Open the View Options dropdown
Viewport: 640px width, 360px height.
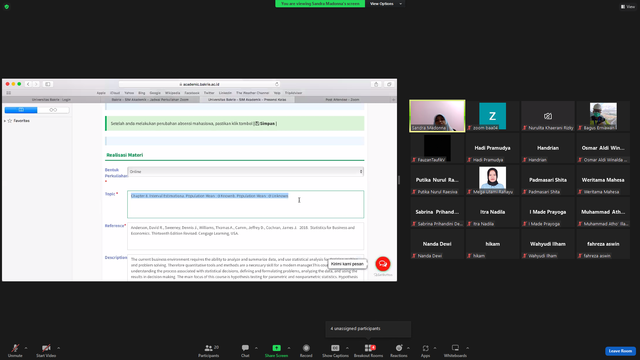[386, 4]
